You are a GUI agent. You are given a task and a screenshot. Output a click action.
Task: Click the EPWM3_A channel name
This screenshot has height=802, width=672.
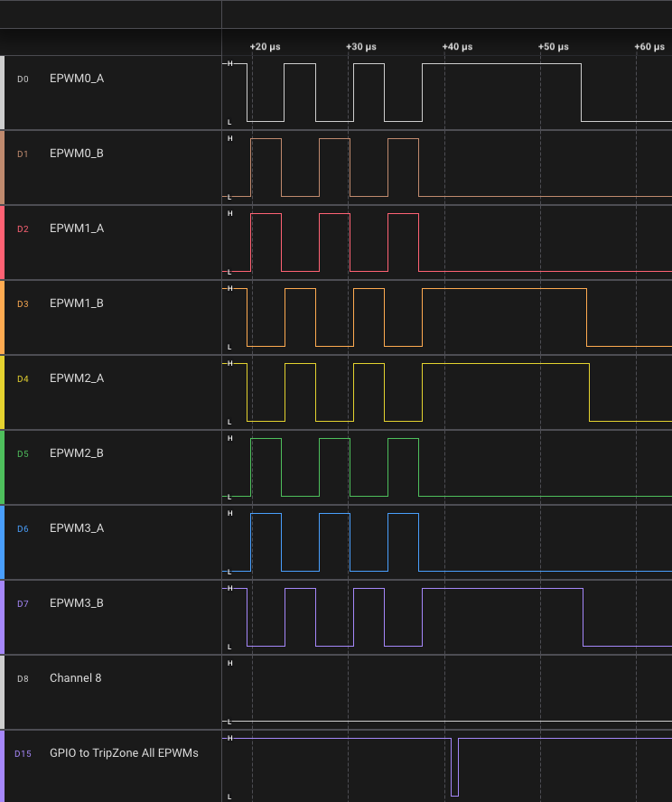pos(77,528)
